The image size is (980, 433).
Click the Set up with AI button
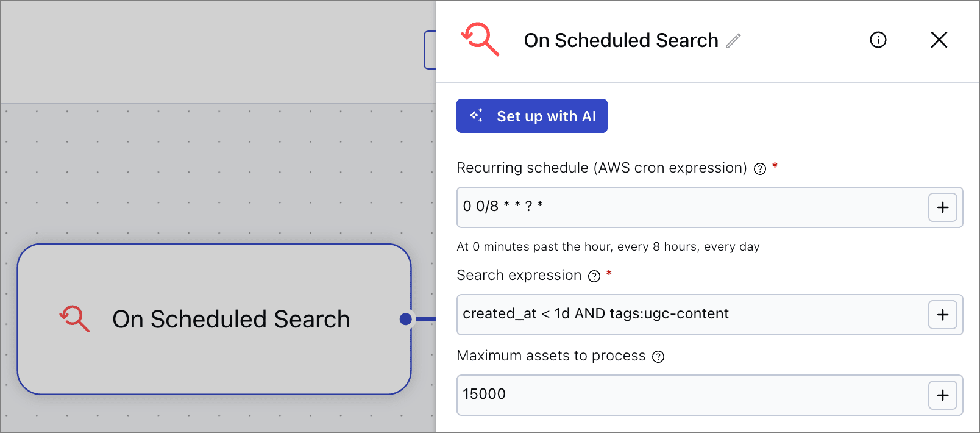531,116
